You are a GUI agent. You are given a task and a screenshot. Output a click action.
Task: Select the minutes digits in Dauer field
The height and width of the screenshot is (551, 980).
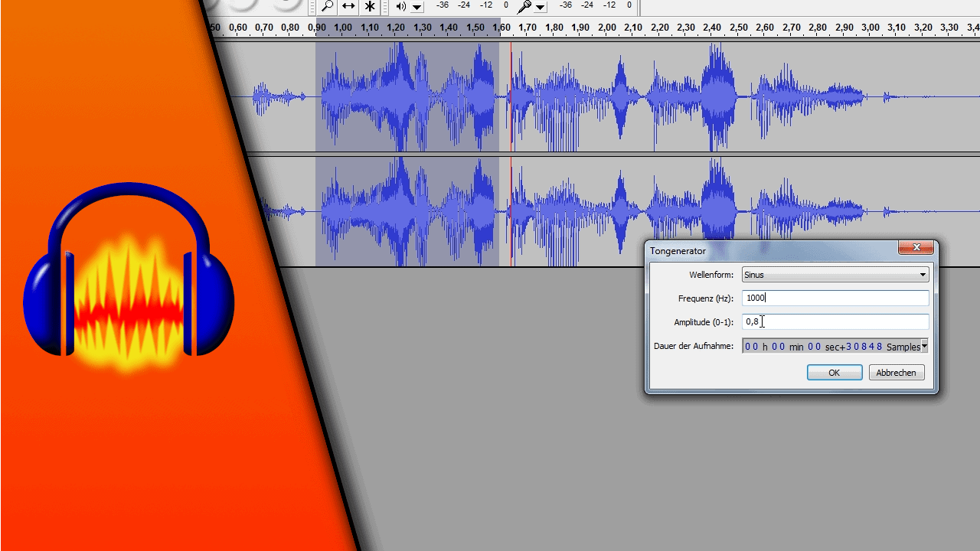pyautogui.click(x=779, y=347)
